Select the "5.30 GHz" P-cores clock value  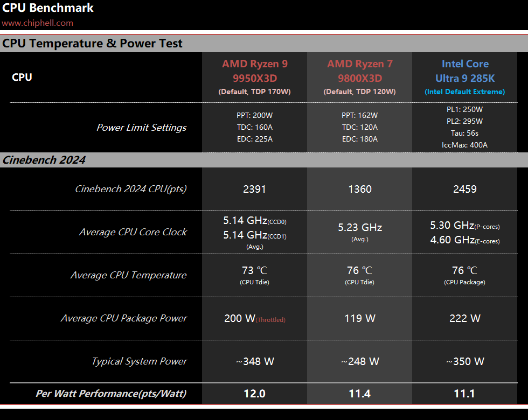(452, 225)
